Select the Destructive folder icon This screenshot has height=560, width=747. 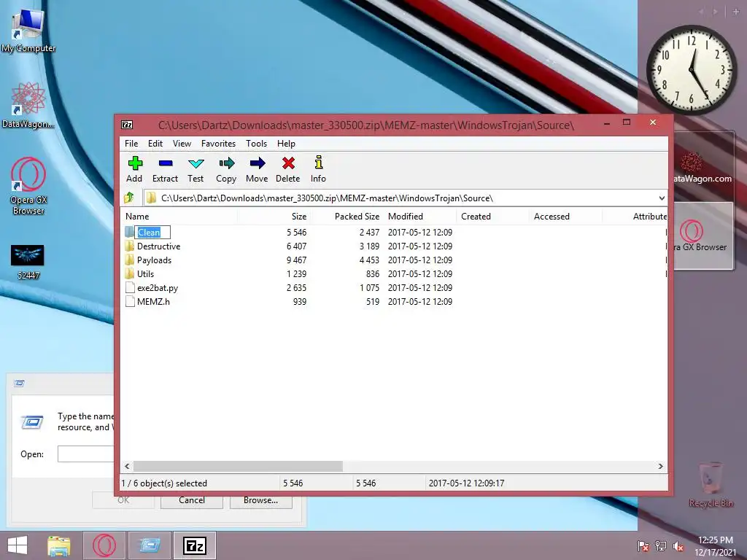coord(130,246)
